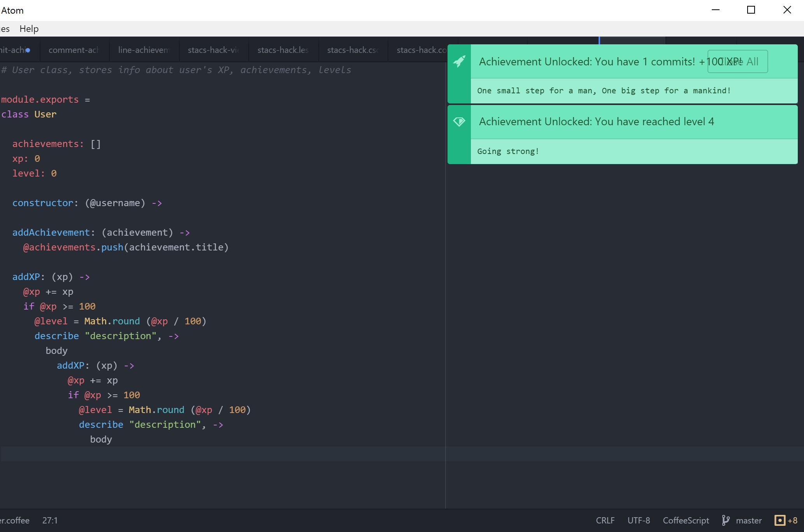The height and width of the screenshot is (532, 804).
Task: Open the UTF-8 encoding selector
Action: [639, 520]
